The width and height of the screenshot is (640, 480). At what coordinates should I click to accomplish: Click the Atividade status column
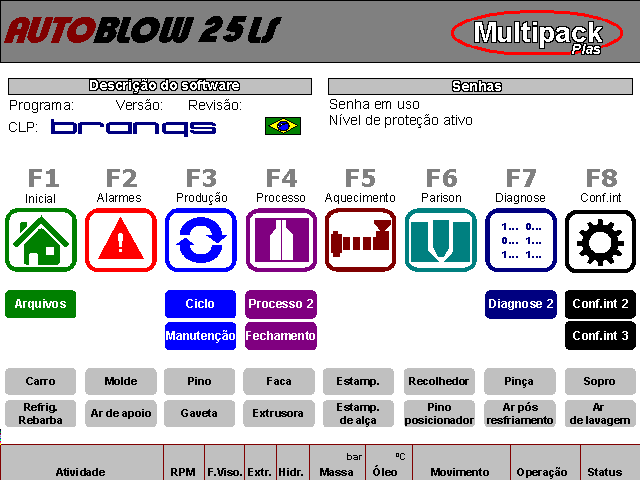(x=81, y=464)
